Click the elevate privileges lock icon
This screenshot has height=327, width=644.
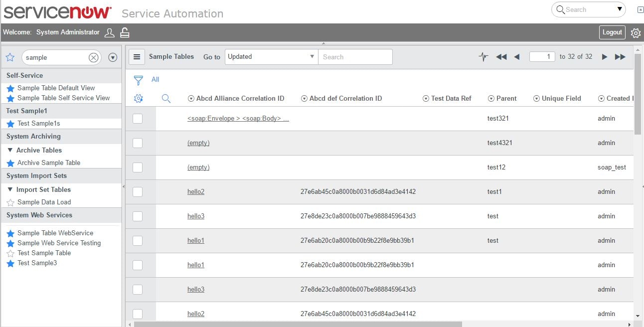pos(125,32)
